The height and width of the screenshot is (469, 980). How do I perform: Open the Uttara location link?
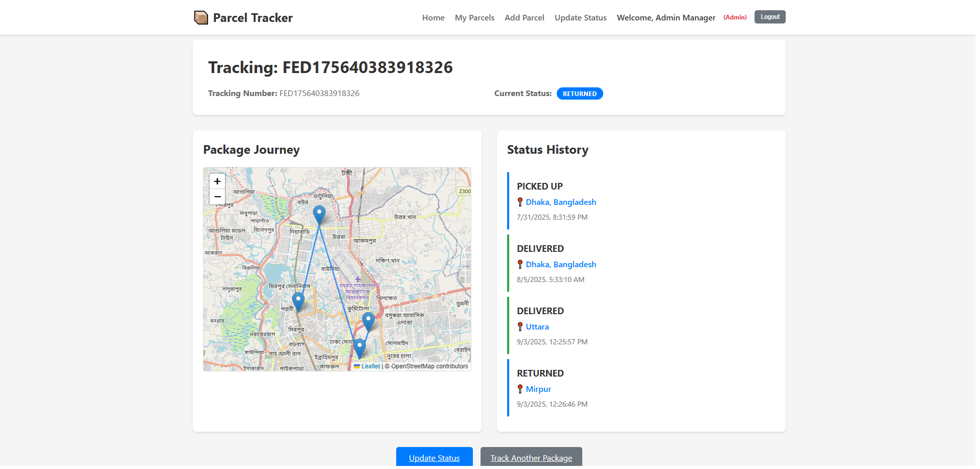click(537, 327)
